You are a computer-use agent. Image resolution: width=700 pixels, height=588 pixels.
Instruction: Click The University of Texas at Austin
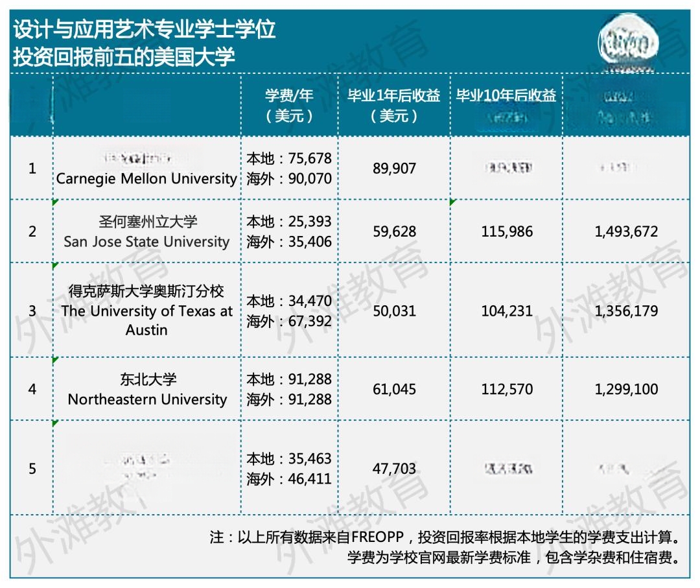coord(147,320)
